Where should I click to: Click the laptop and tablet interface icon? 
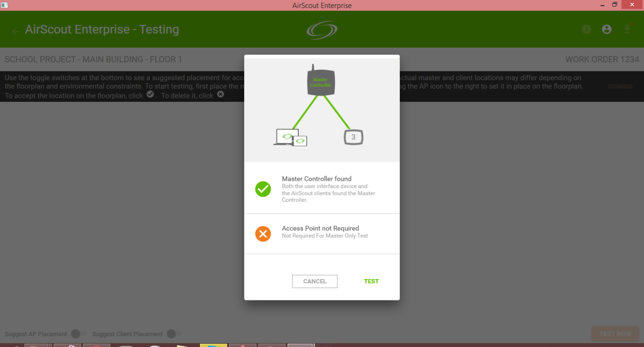290,138
